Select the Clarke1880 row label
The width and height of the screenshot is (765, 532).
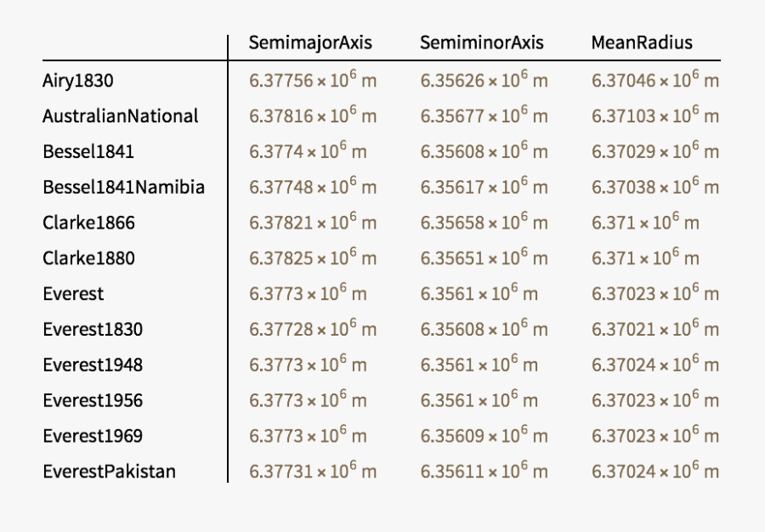tap(88, 258)
